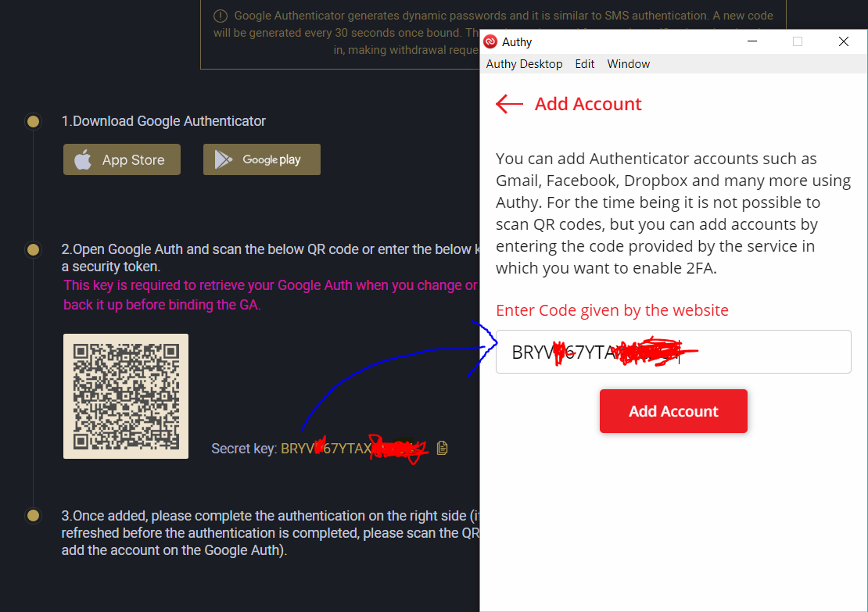
Task: Open the Edit menu
Action: coord(585,64)
